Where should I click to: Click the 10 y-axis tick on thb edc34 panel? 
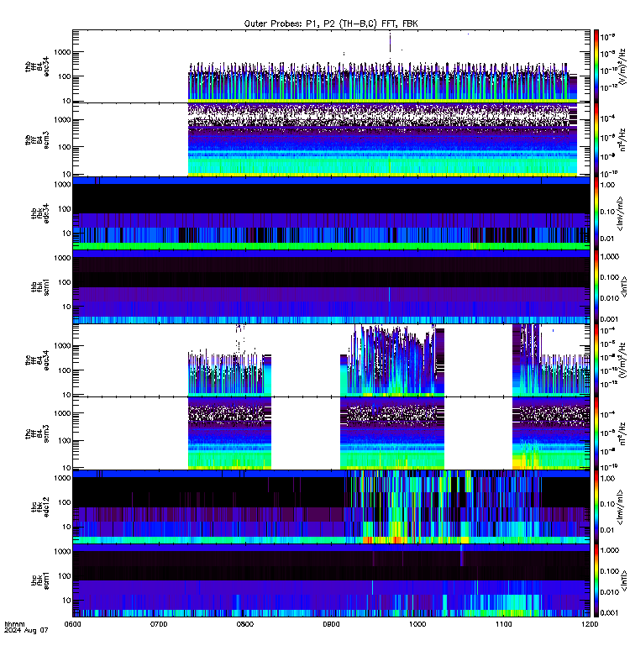(x=66, y=234)
